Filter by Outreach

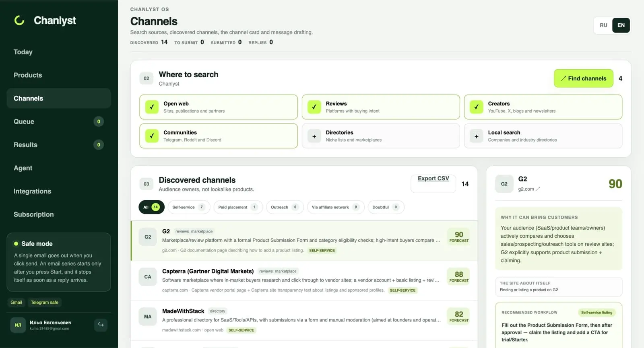285,207
